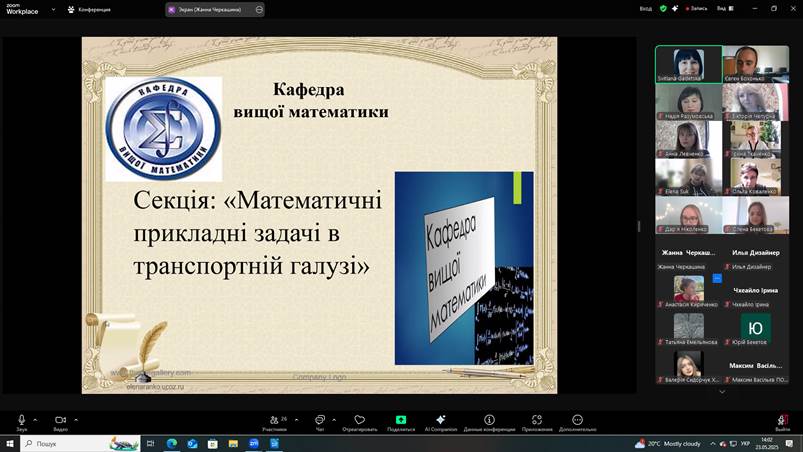This screenshot has width=803, height=452.
Task: Toggle the camera with the Видео button
Action: (x=60, y=421)
